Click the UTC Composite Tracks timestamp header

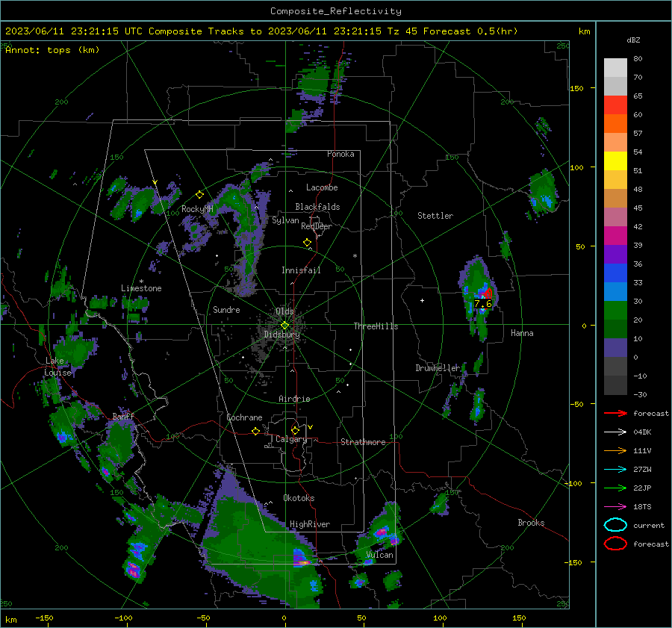click(261, 31)
